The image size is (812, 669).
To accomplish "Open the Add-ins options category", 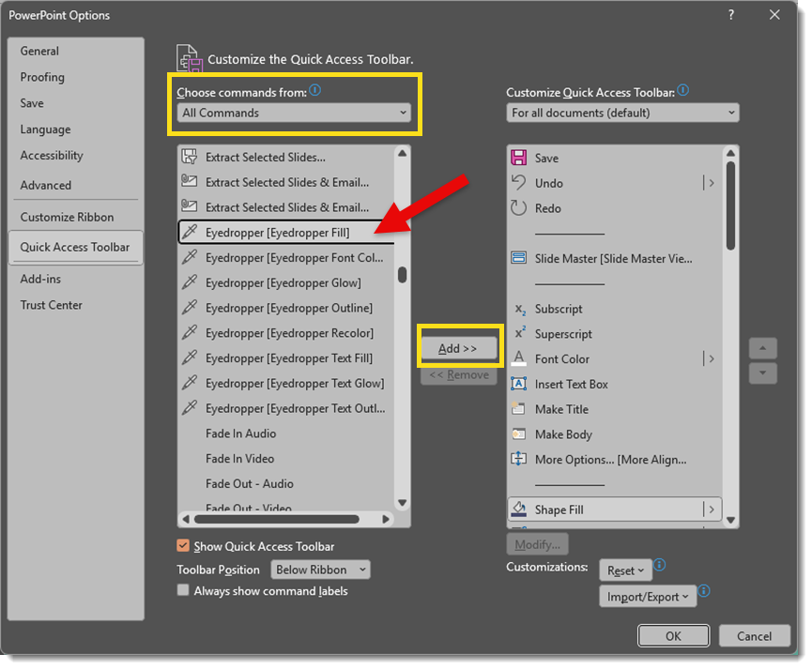I will [x=76, y=279].
